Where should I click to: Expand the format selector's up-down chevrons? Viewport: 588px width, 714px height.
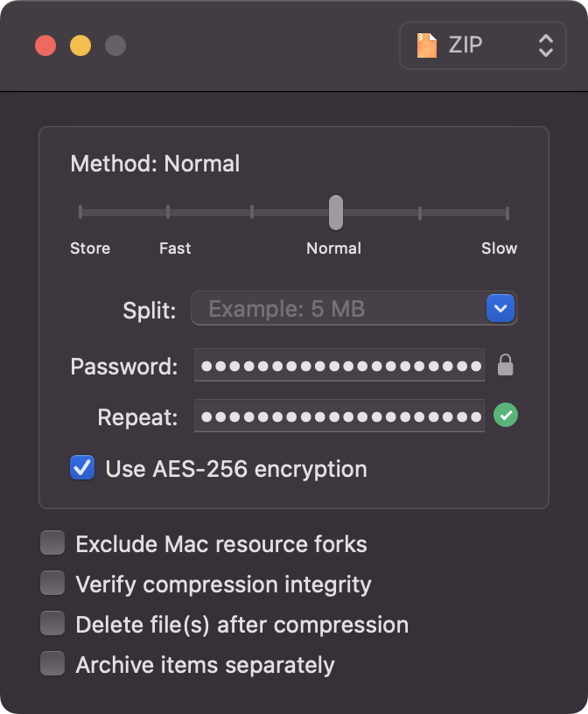point(544,45)
